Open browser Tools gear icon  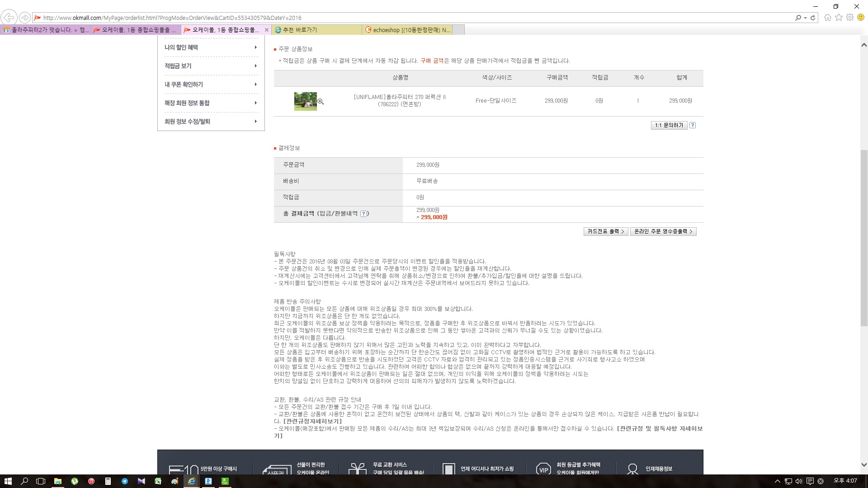tap(850, 18)
